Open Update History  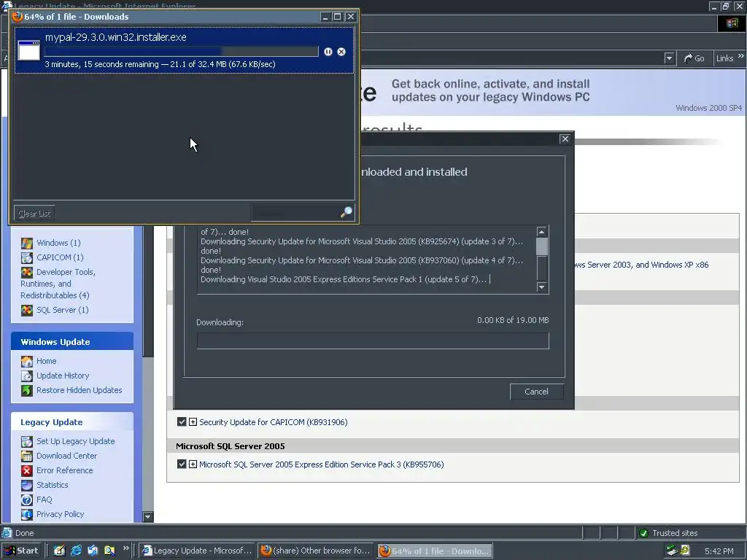[63, 376]
